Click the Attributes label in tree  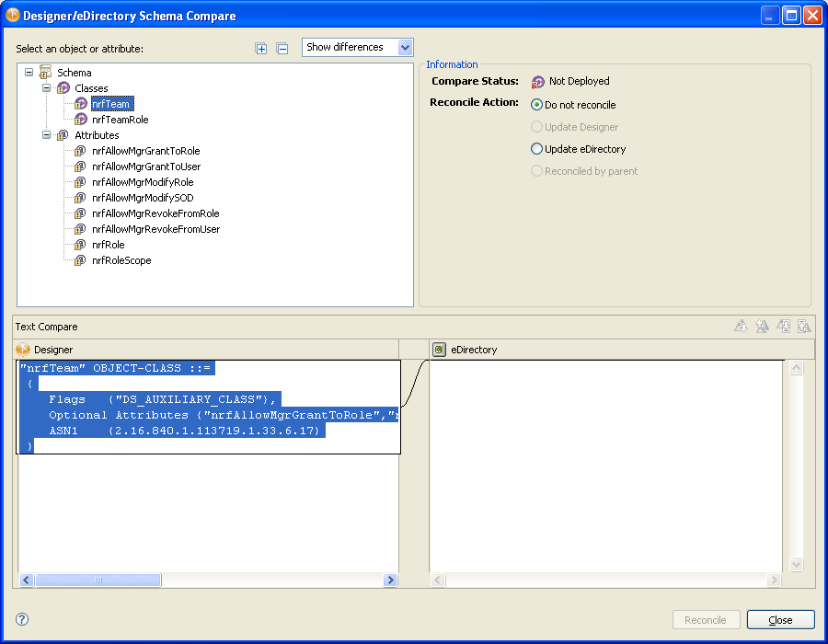(97, 135)
